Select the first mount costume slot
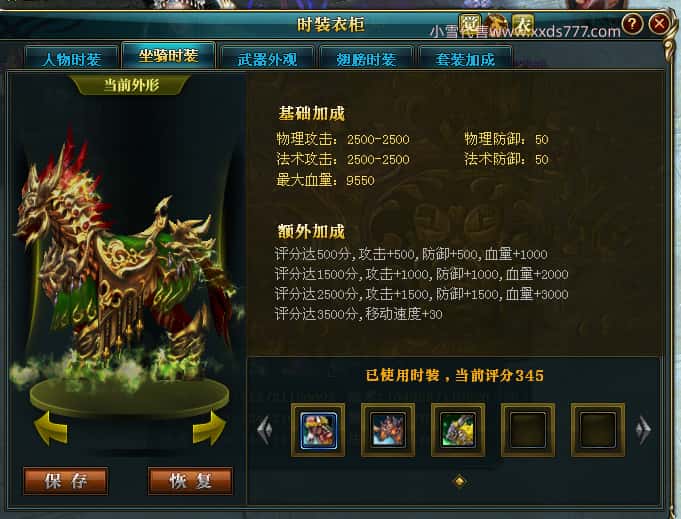Image resolution: width=681 pixels, height=519 pixels. [318, 430]
